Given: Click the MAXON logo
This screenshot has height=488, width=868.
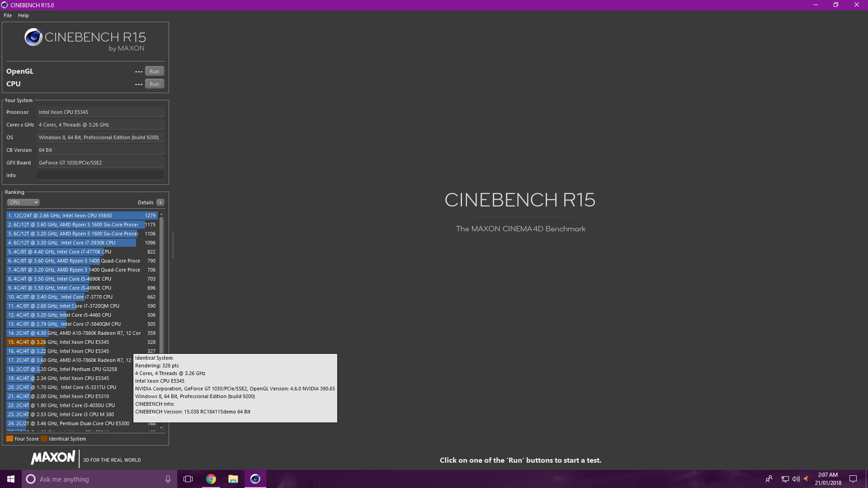Looking at the screenshot, I should 53,457.
